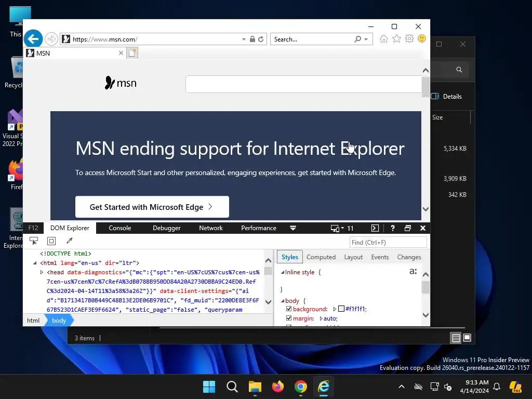Click the Find (Ctrl+F) input field
This screenshot has height=399, width=532.
click(388, 242)
